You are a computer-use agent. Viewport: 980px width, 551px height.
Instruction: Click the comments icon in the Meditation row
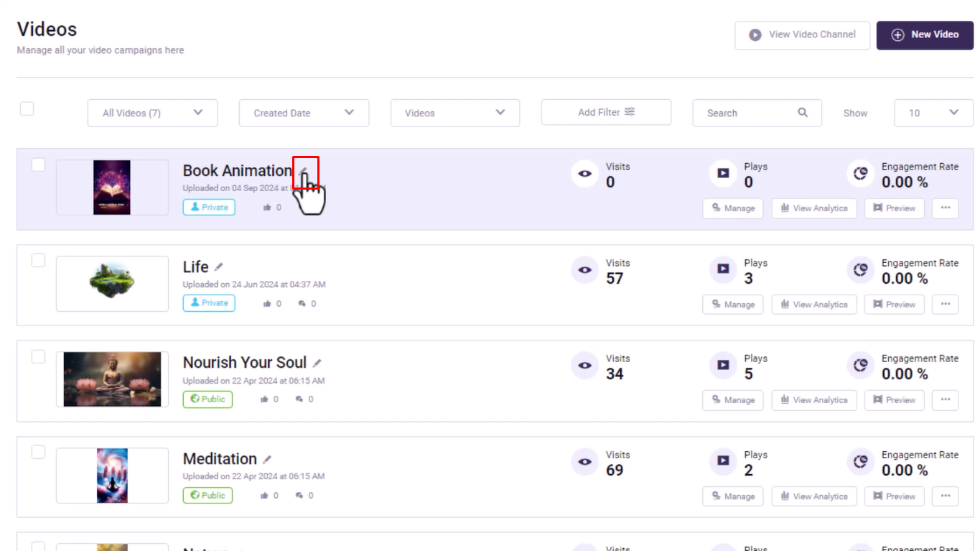coord(299,496)
